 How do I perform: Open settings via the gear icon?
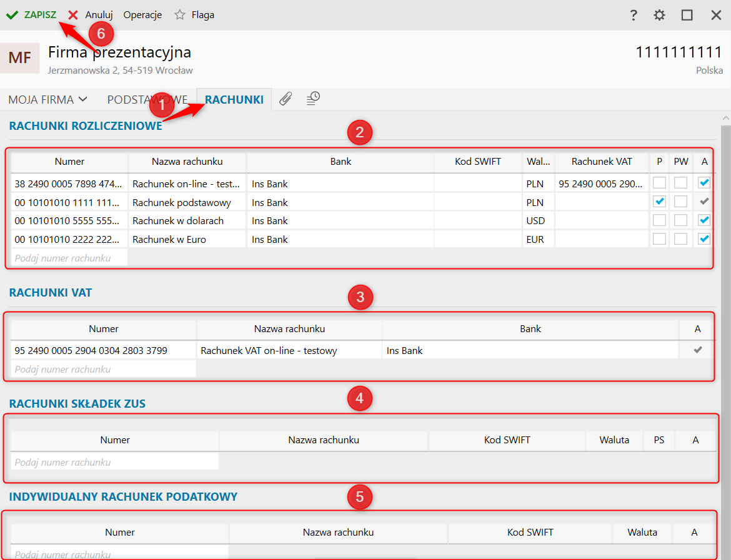click(660, 15)
